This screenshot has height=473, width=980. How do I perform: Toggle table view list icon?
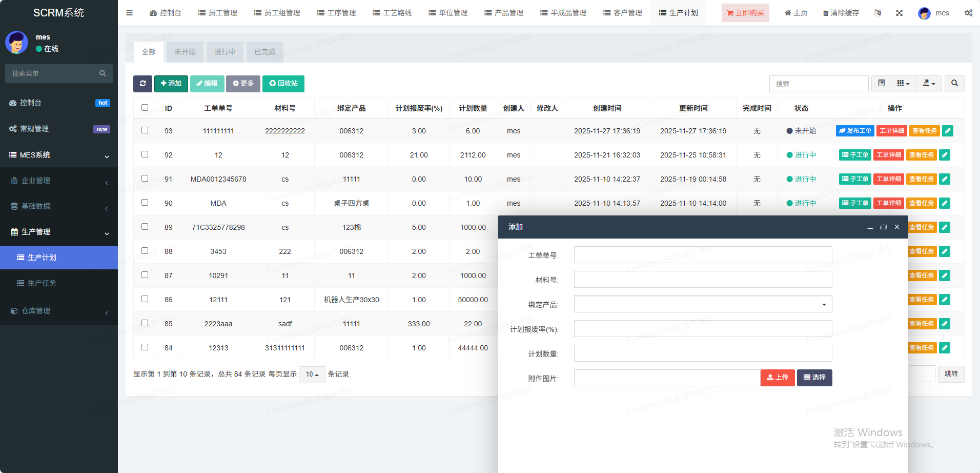(882, 84)
